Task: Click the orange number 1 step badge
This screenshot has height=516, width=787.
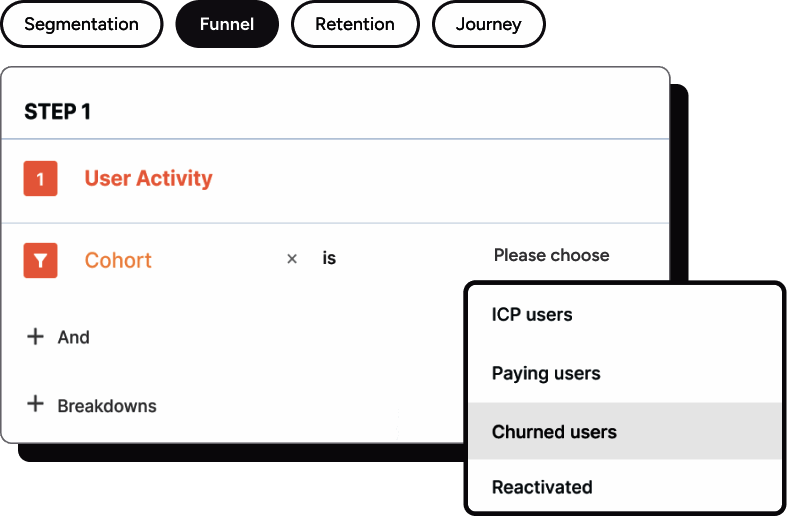Action: tap(40, 179)
